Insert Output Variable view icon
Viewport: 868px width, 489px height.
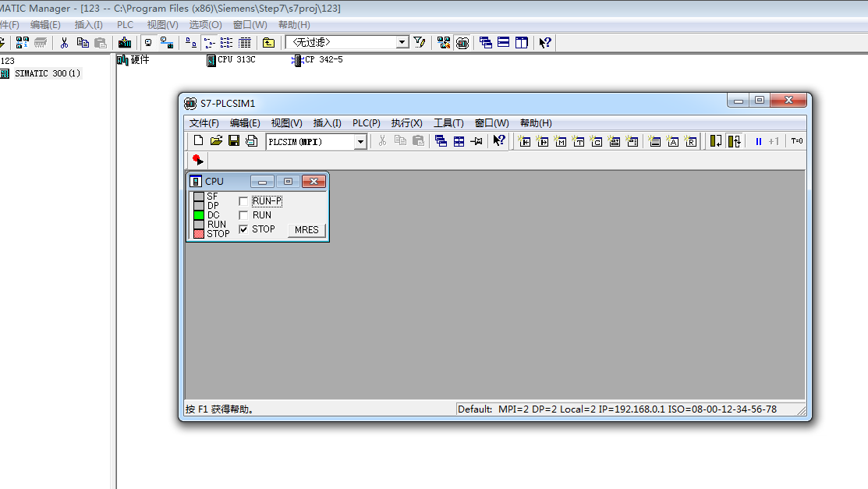tap(543, 141)
